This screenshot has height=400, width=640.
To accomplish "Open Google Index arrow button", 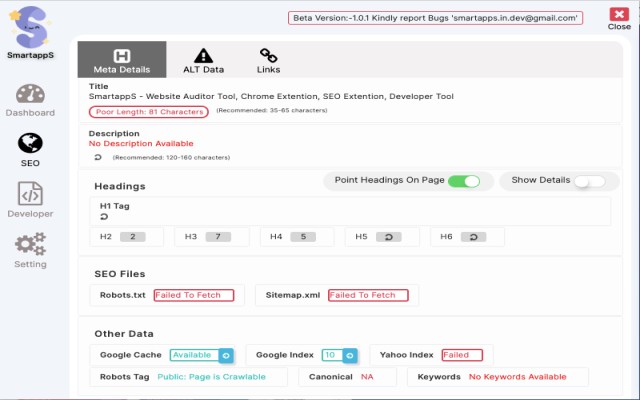I will pos(349,355).
